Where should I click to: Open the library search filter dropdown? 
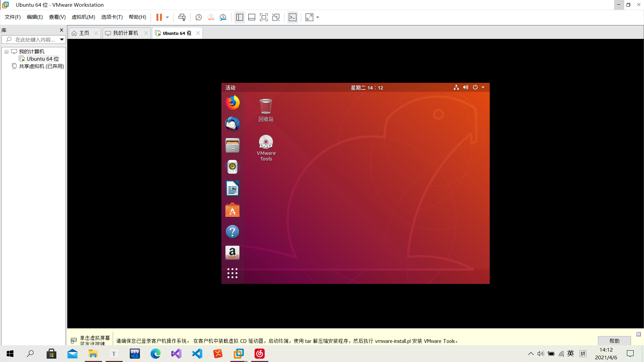(x=62, y=40)
